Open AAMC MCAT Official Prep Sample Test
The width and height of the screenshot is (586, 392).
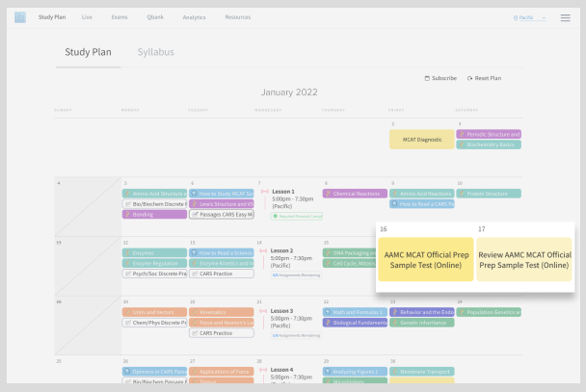[426, 259]
